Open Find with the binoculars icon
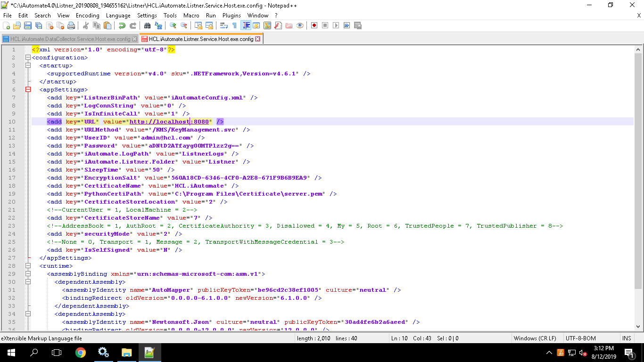Screen dimensions: 644x362 point(147,25)
